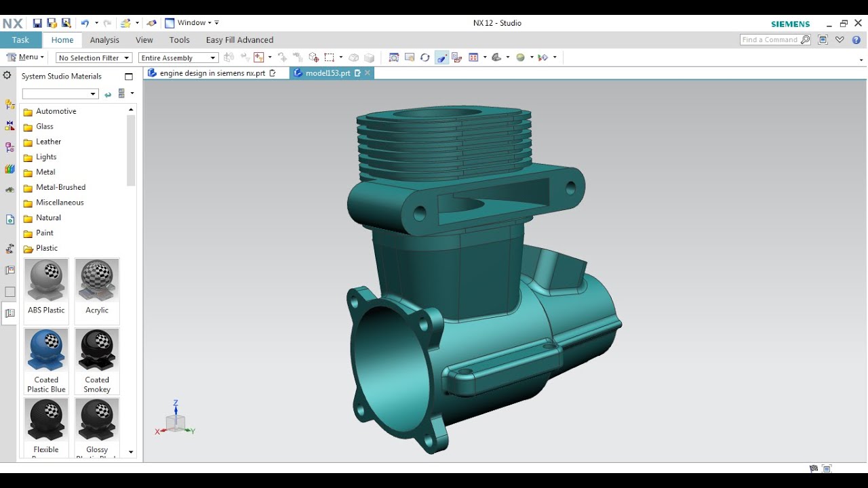Switch to the View ribbon tab
The width and height of the screenshot is (868, 488).
pos(144,40)
